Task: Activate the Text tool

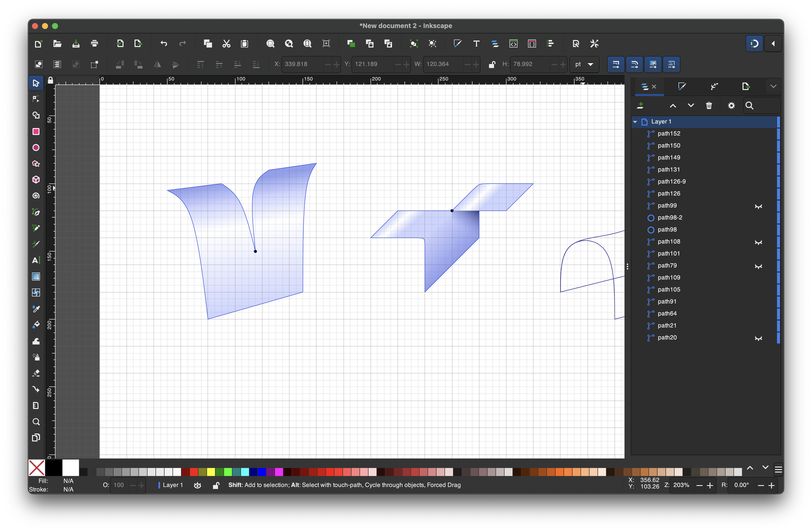Action: click(36, 260)
